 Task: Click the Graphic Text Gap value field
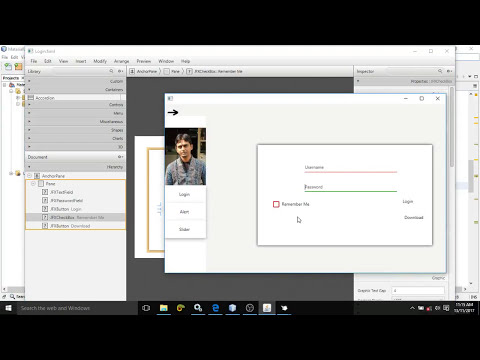pos(418,291)
